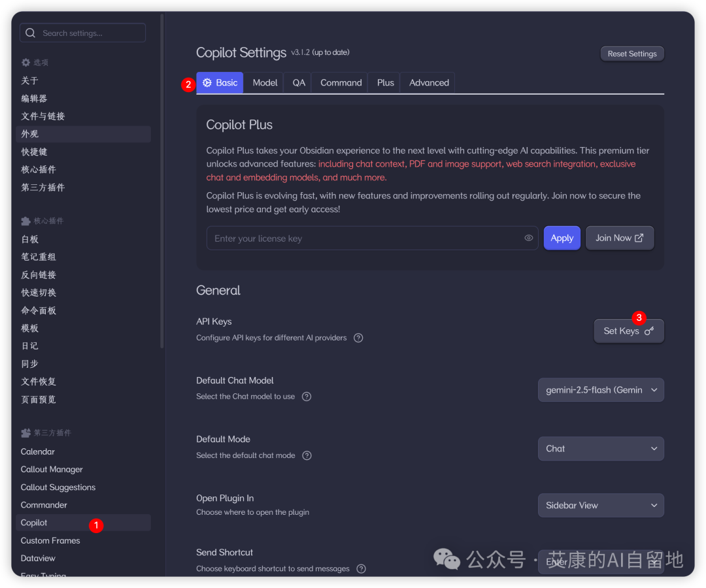Viewport: 706px width, 588px height.
Task: Toggle license key visibility eye icon
Action: pyautogui.click(x=529, y=238)
